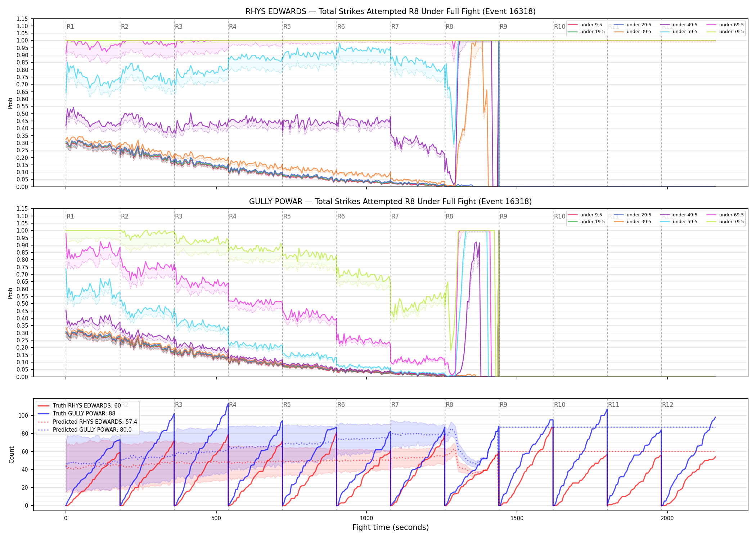Screen dimensions: 756x540
Task: Click y-axis tick '1.15' in Rhys Edwards chart
Action: point(22,19)
